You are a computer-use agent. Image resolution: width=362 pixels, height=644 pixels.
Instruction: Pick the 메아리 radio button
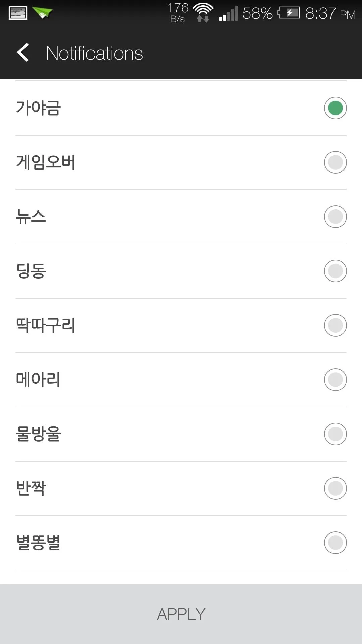[335, 380]
